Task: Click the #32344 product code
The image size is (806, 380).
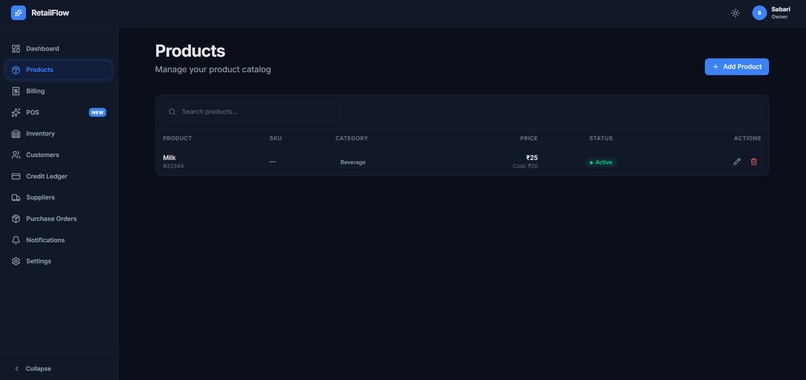Action: (x=173, y=166)
